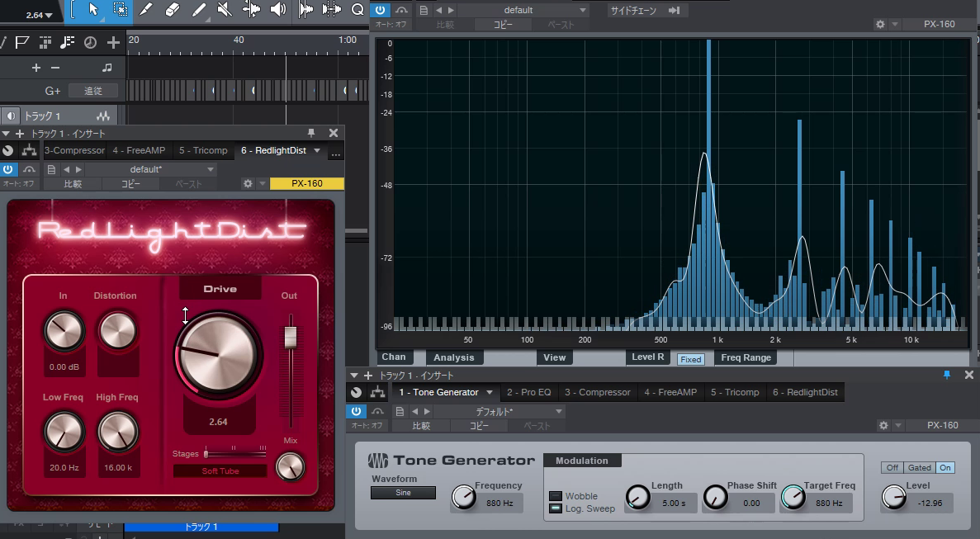
Task: Switch to the 5 - Tricomp tab in the left insert panel
Action: (x=203, y=150)
